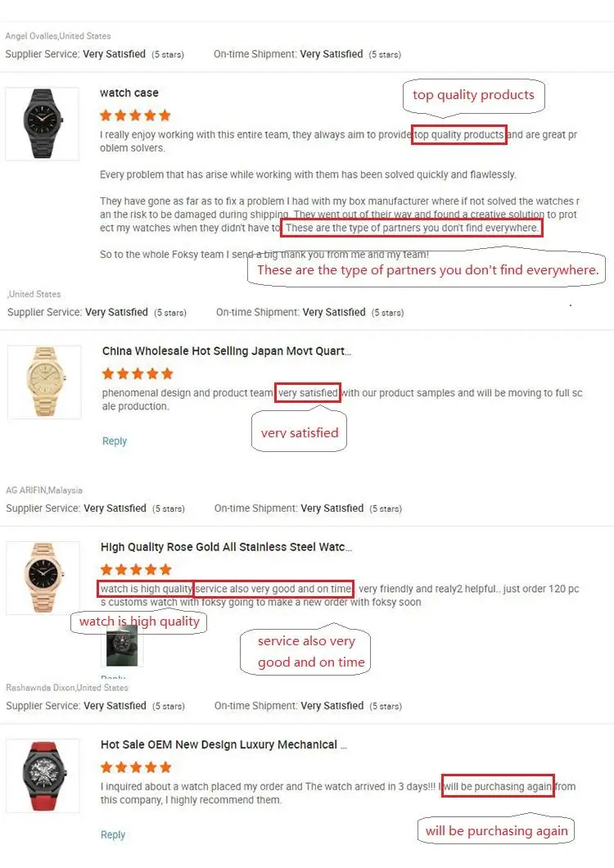Viewport: 614px width, 868px height.
Task: Open the black watch case product thumbnail
Action: 42,124
